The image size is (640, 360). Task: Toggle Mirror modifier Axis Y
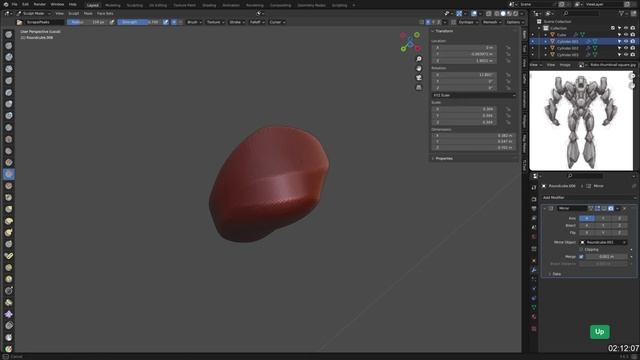[603, 218]
